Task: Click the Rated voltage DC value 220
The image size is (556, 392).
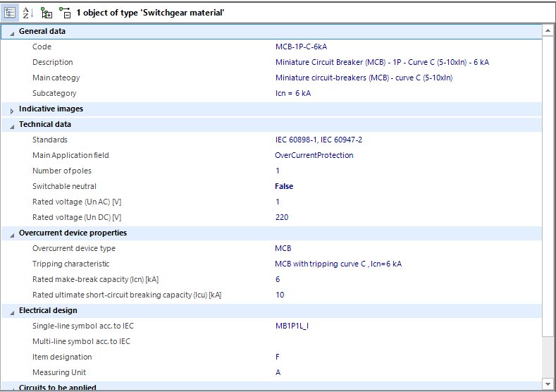Action: click(282, 217)
